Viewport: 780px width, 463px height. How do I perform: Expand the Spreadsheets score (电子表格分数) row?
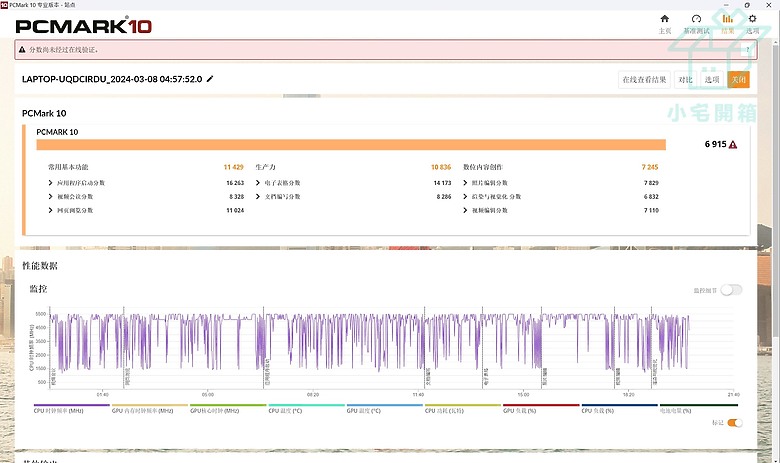(x=258, y=183)
